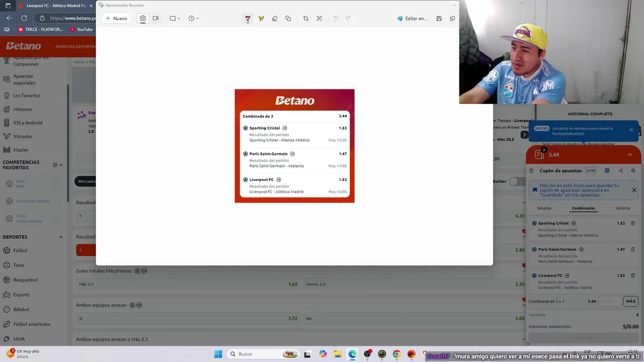The image size is (644, 362).
Task: Switch to the Combinadas tab
Action: point(584,208)
